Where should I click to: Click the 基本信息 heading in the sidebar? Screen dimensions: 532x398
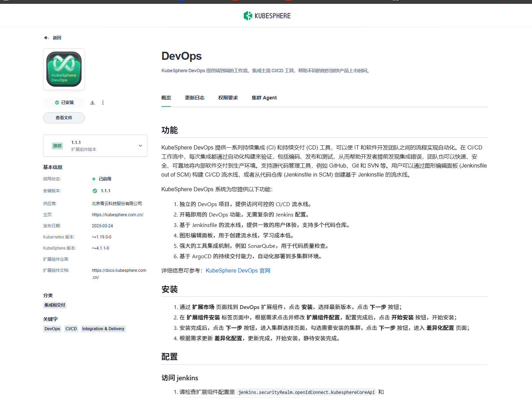(x=53, y=167)
